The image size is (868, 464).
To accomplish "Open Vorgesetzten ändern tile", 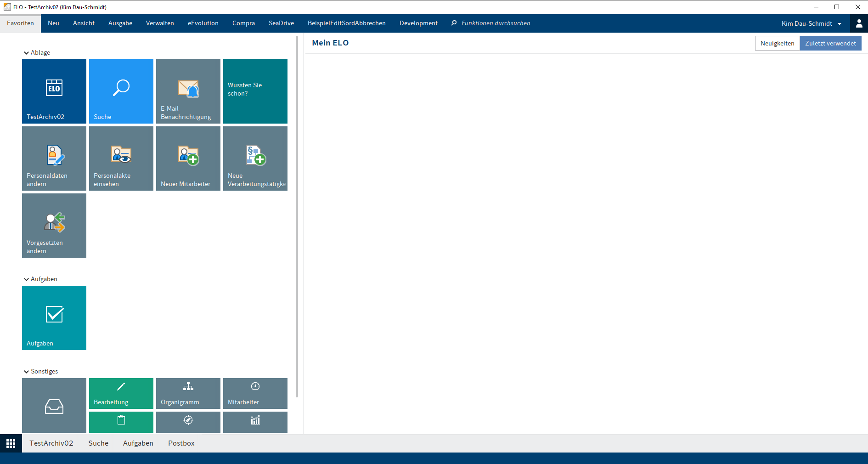I will click(x=54, y=226).
